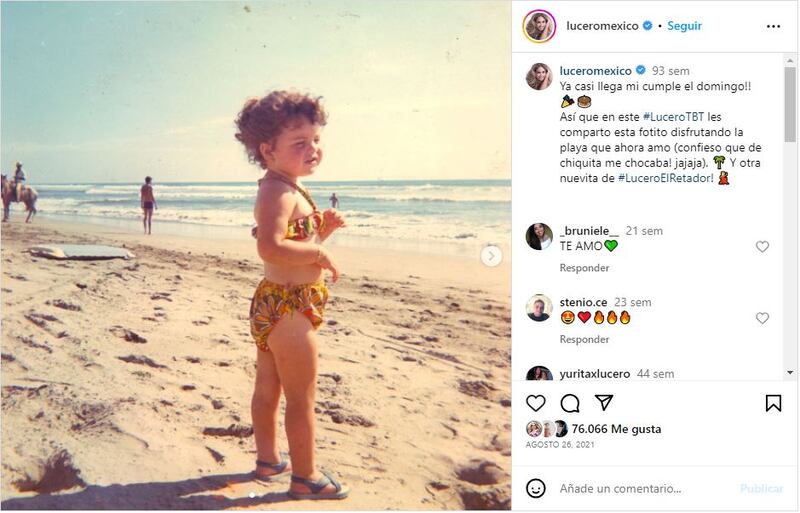Save the post with the bookmark icon
The width and height of the screenshot is (800, 513).
[x=773, y=403]
